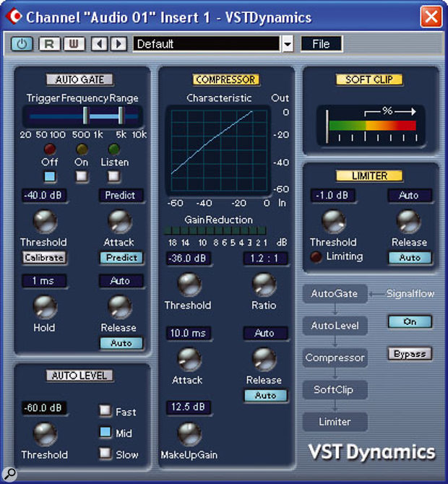Click the Auto Gate Threshold knob

[x=45, y=221]
